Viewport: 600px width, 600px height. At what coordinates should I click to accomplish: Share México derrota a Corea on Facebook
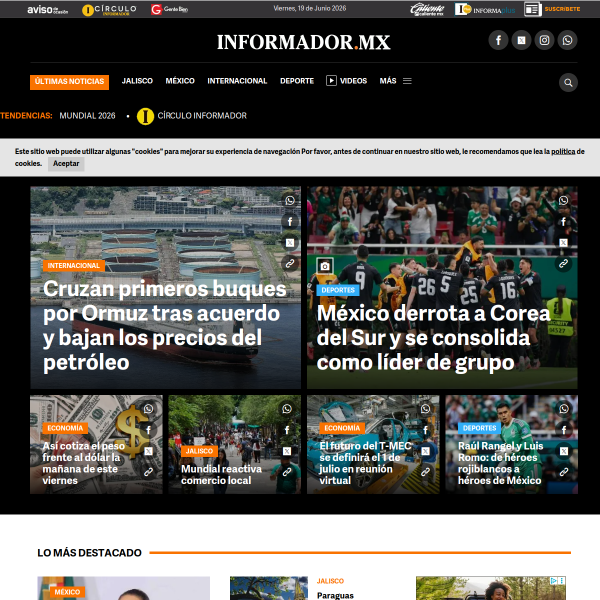(x=563, y=222)
